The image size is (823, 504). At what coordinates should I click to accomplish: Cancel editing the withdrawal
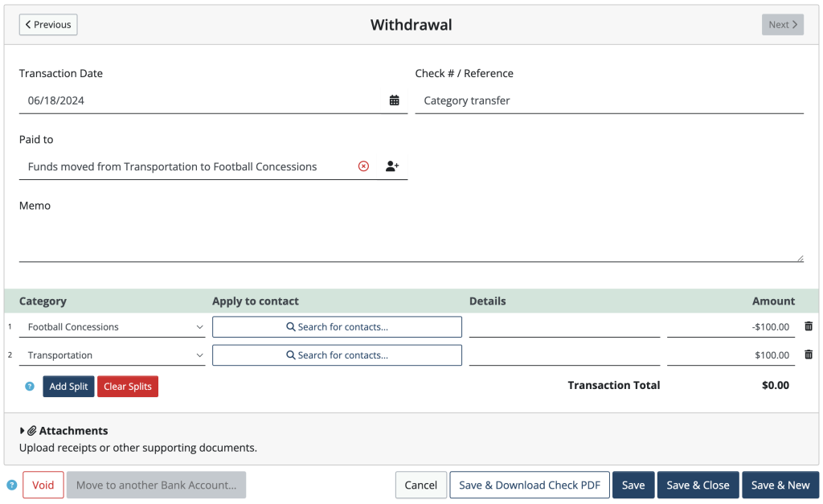420,485
